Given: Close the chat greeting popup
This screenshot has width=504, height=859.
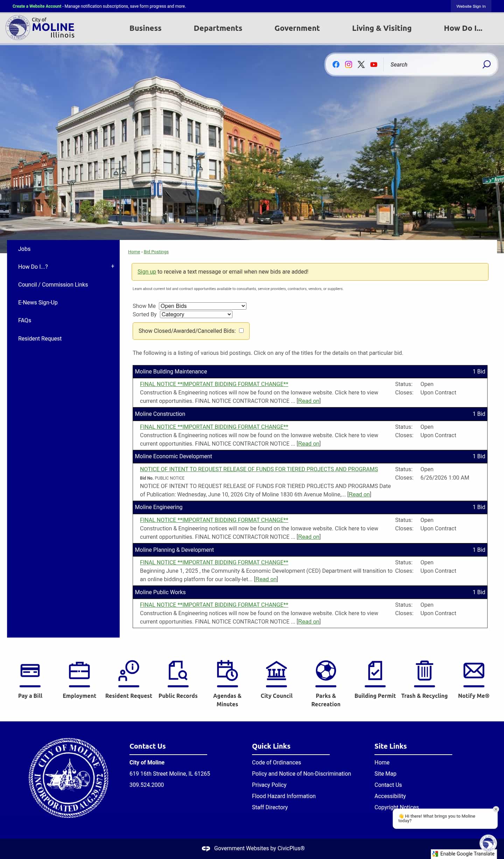Looking at the screenshot, I should pos(496,809).
